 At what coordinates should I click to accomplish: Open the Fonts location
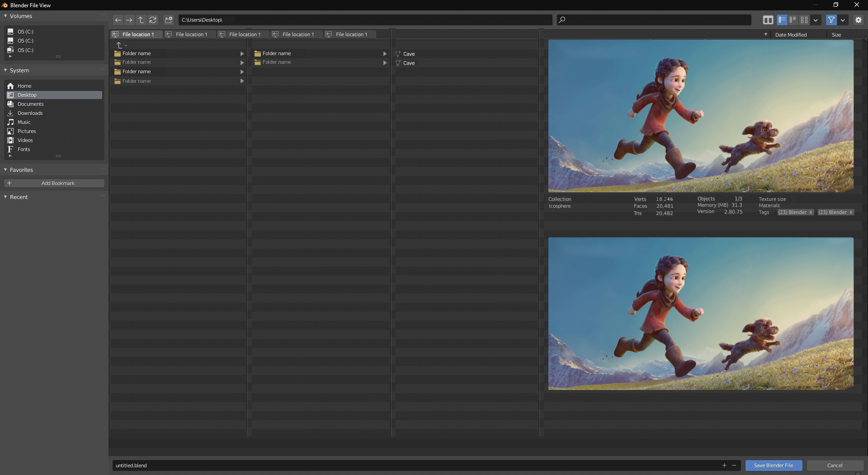coord(54,149)
